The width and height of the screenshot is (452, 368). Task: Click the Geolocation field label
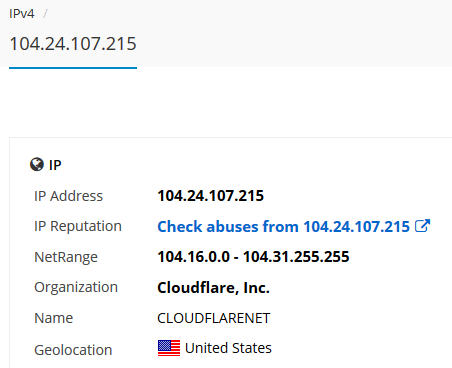[x=73, y=350]
